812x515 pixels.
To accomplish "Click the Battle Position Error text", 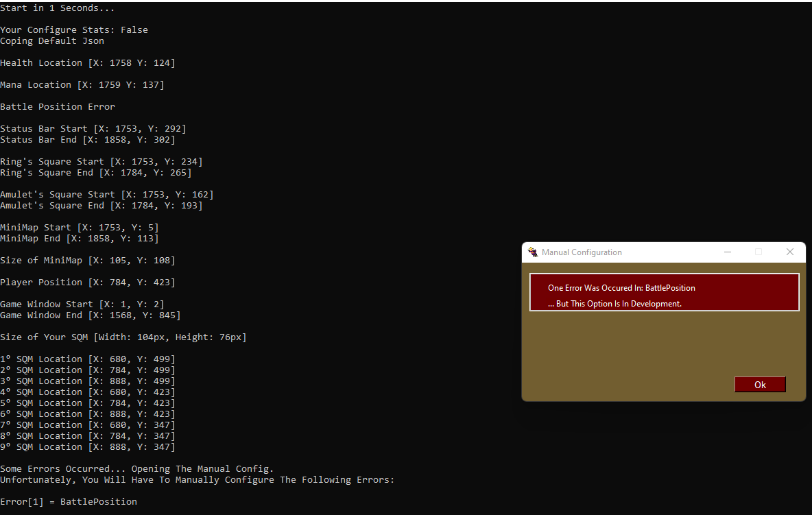I will coord(58,106).
